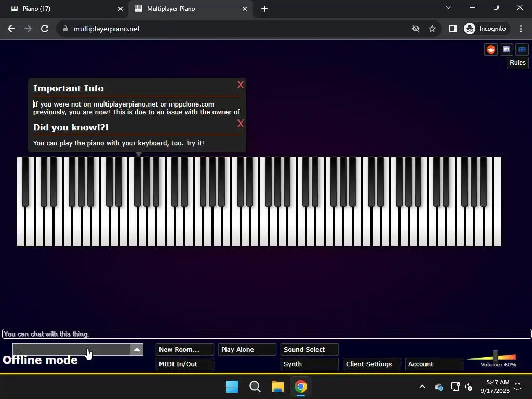Open File Explorer from taskbar
The height and width of the screenshot is (399, 532).
(x=277, y=387)
